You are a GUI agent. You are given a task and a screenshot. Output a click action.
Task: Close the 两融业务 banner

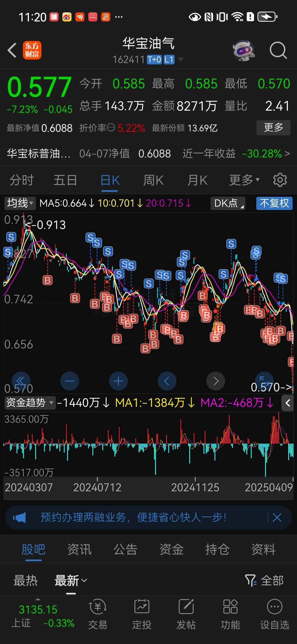tap(277, 518)
